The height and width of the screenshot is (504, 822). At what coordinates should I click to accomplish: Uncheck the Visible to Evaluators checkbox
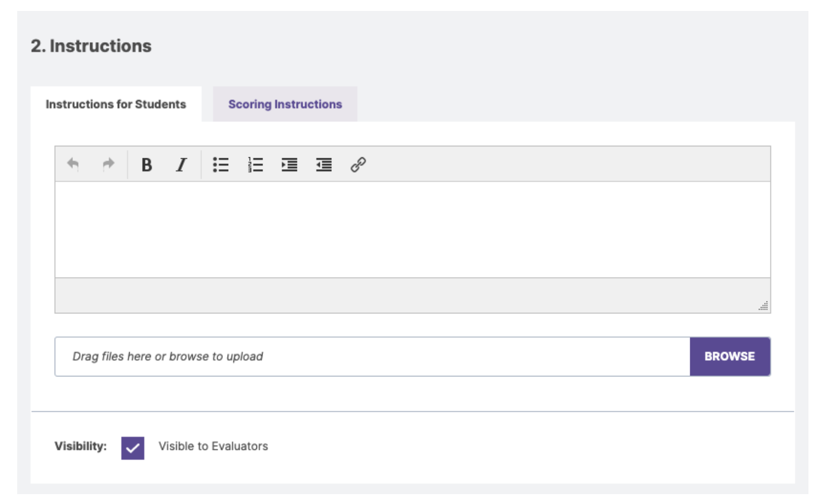(x=133, y=448)
